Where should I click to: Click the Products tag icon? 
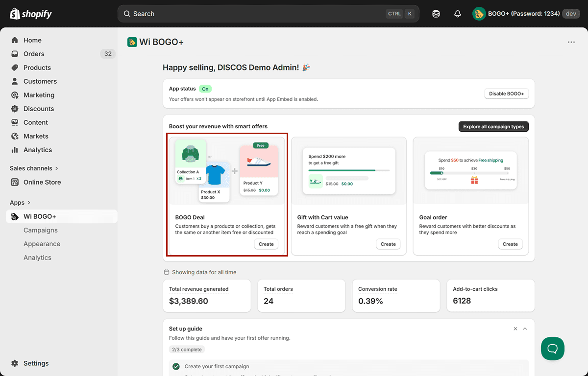point(15,68)
